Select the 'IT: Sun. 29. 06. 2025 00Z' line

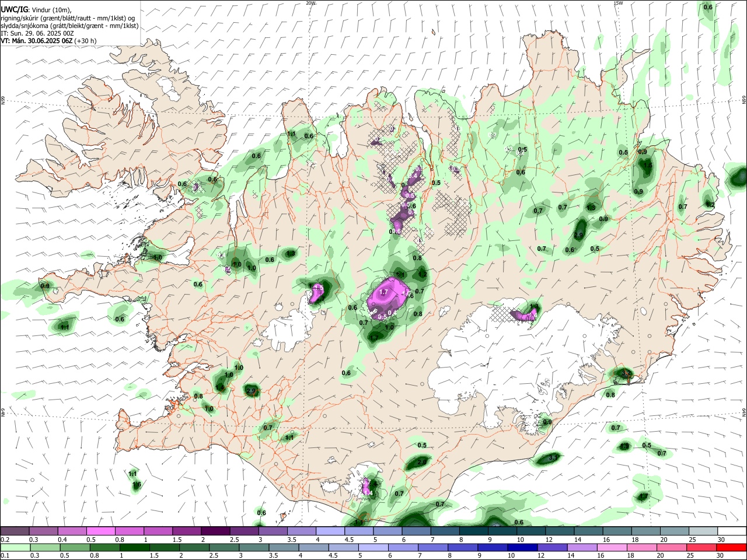point(37,33)
